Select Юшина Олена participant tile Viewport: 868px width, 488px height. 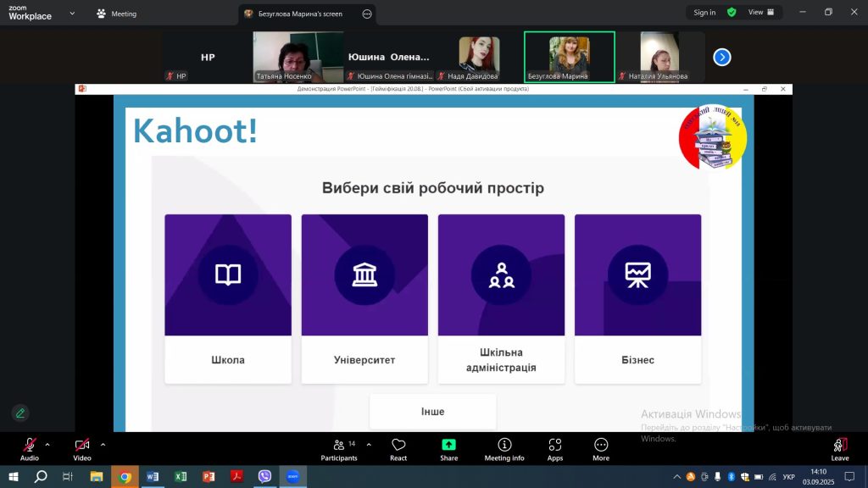tap(388, 57)
